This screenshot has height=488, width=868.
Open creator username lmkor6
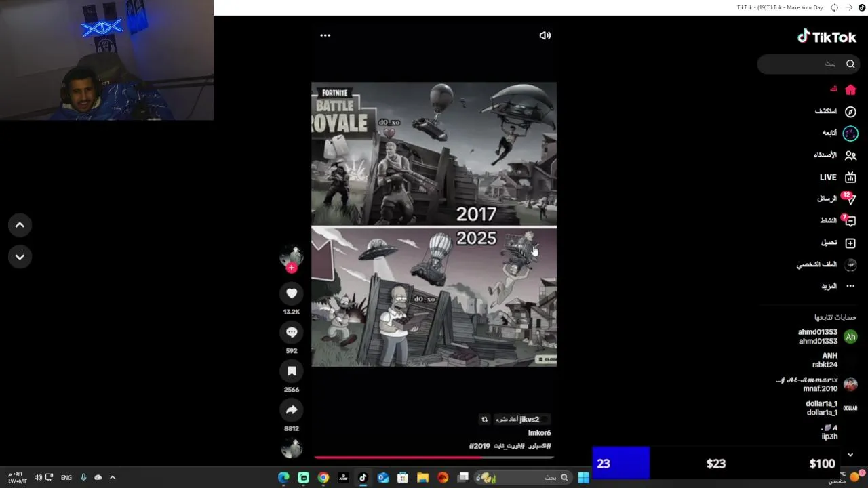coord(540,433)
